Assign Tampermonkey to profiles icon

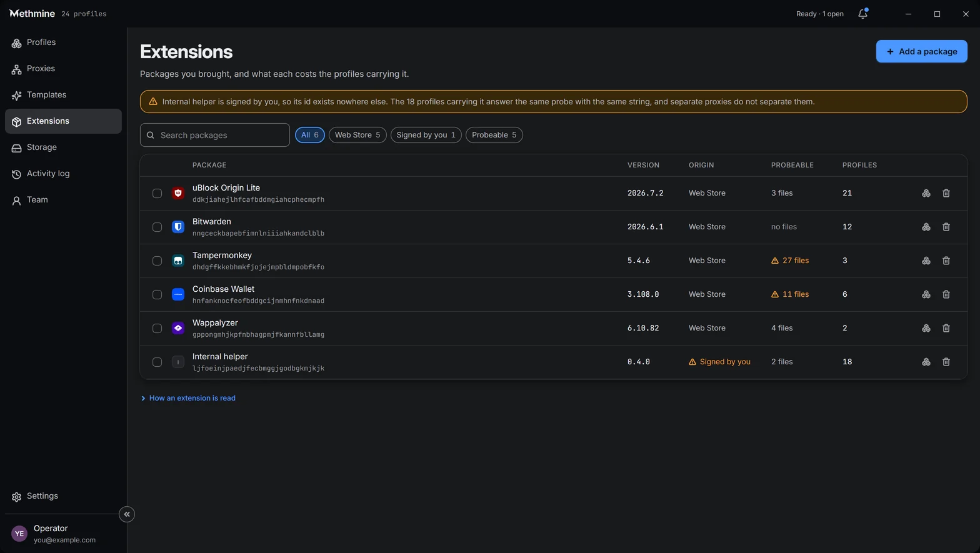pos(926,261)
